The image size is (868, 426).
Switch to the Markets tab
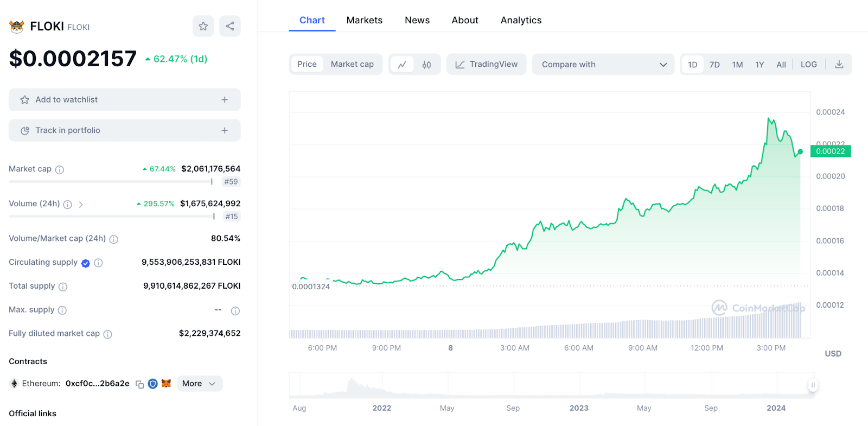click(x=365, y=20)
